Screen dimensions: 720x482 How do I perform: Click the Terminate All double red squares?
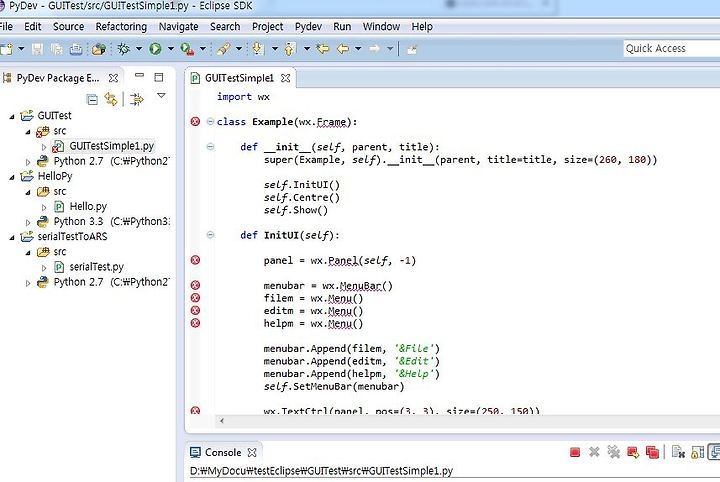(652, 453)
